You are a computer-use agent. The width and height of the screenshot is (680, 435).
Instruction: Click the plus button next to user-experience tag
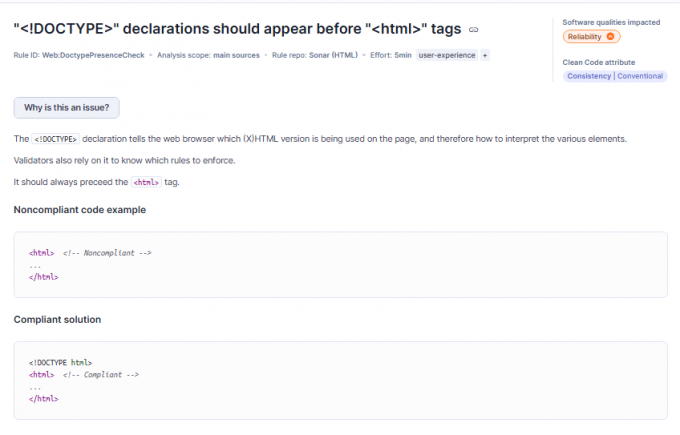pyautogui.click(x=486, y=55)
